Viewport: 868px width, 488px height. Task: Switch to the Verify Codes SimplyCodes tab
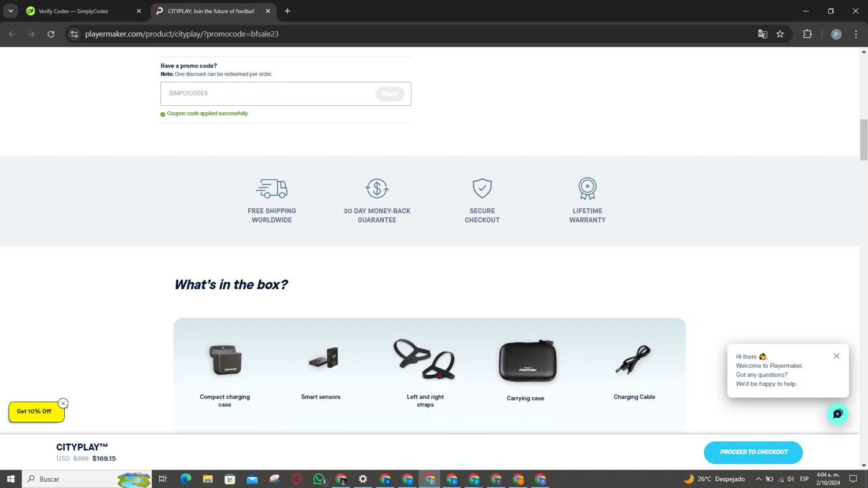tap(83, 11)
